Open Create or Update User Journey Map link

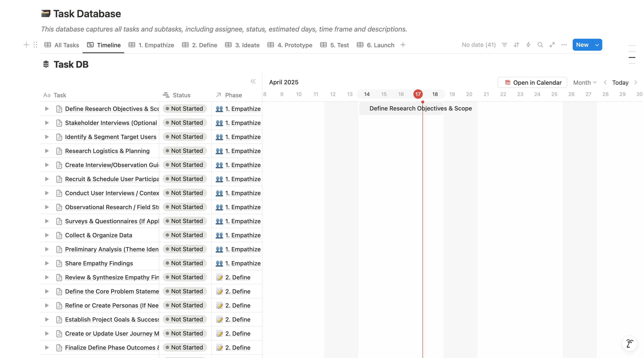tap(112, 334)
